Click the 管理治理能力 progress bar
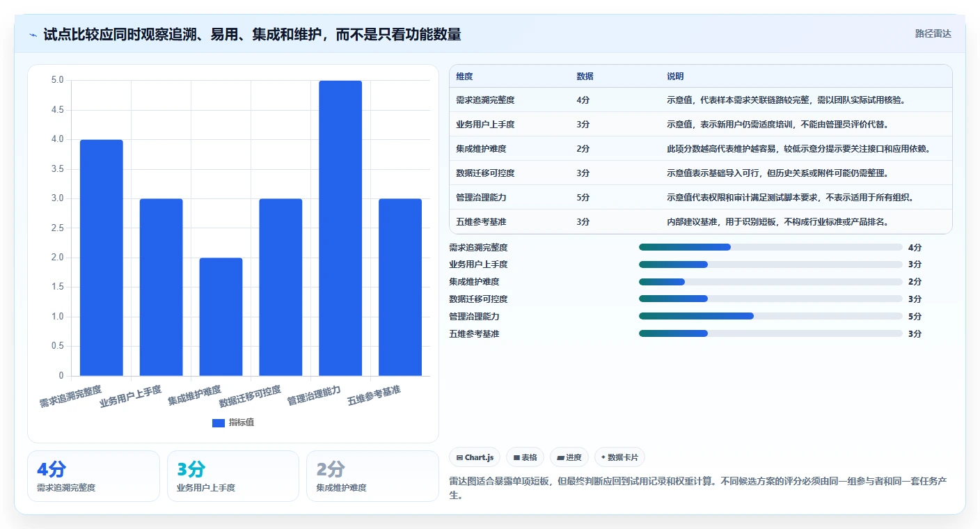This screenshot has height=529, width=980. click(770, 316)
